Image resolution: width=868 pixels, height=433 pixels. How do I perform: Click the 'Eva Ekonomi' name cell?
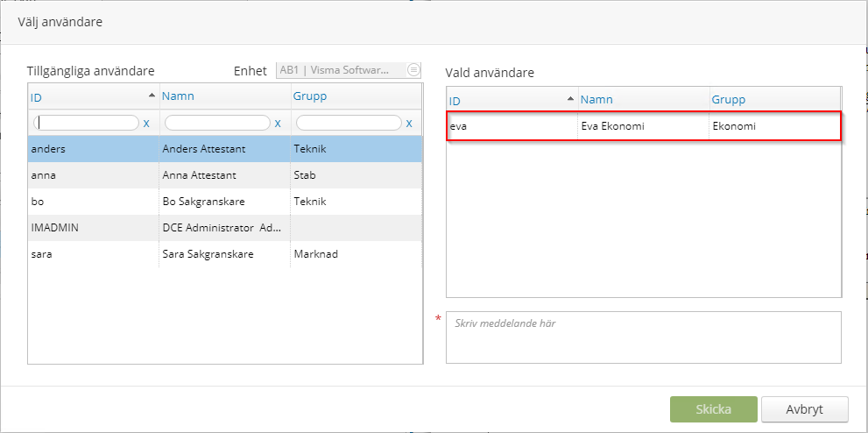(644, 126)
